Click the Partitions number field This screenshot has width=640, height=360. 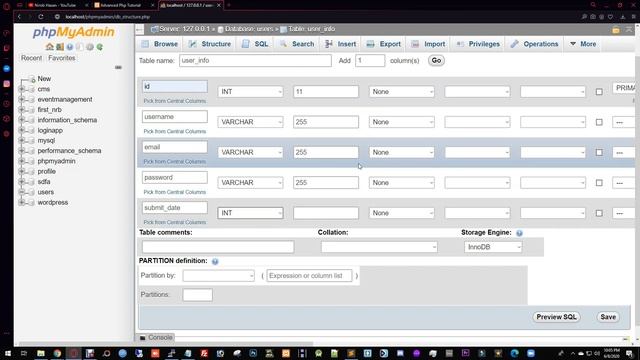point(198,295)
